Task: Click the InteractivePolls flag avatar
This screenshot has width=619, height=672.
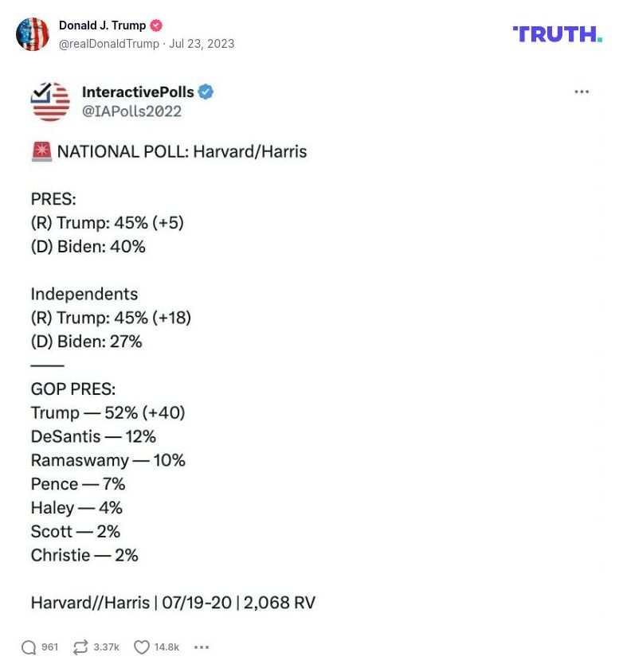Action: coord(50,101)
